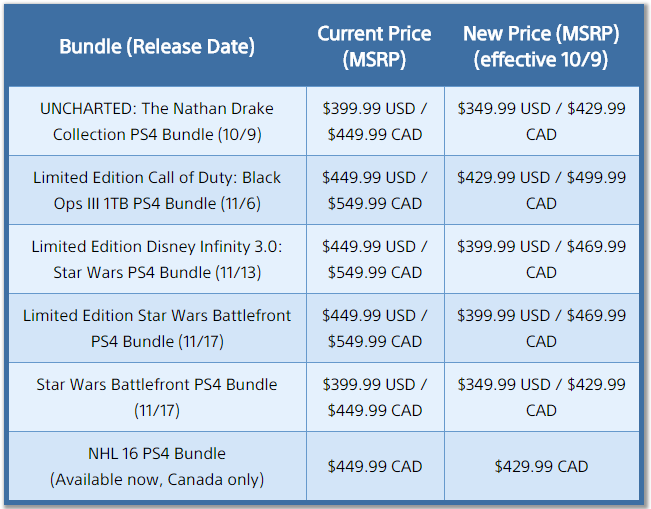Select the "Current Price (MSRP)" header cell

pos(375,46)
